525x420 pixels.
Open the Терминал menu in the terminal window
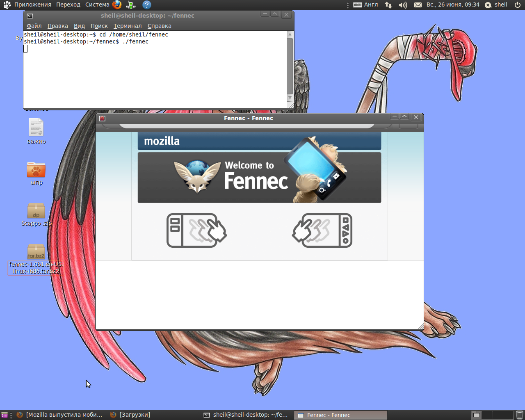click(128, 26)
